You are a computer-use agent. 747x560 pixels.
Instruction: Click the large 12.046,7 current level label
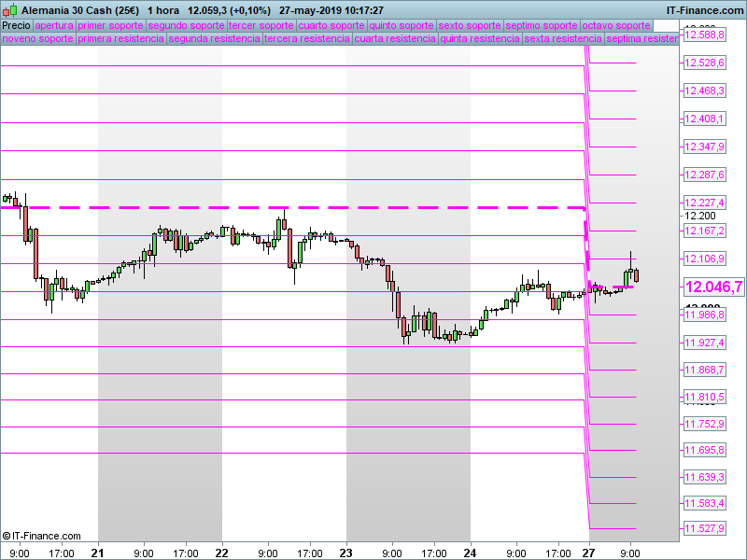click(713, 287)
